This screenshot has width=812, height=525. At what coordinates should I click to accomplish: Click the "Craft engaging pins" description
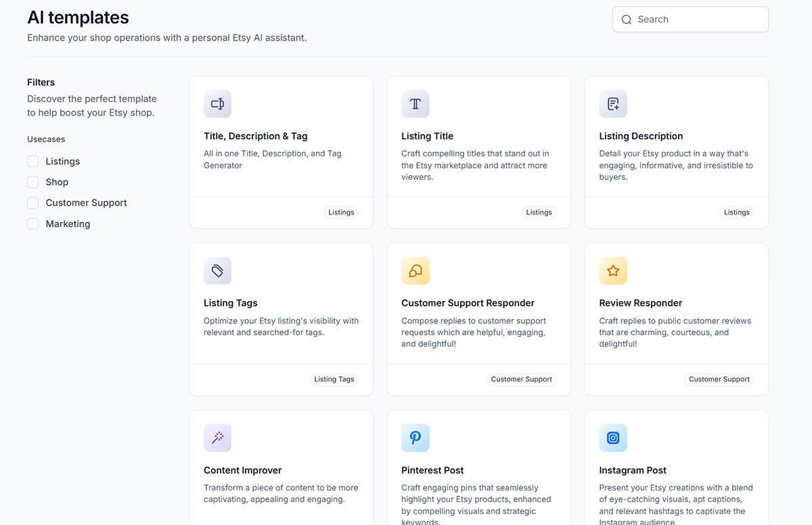coord(476,504)
